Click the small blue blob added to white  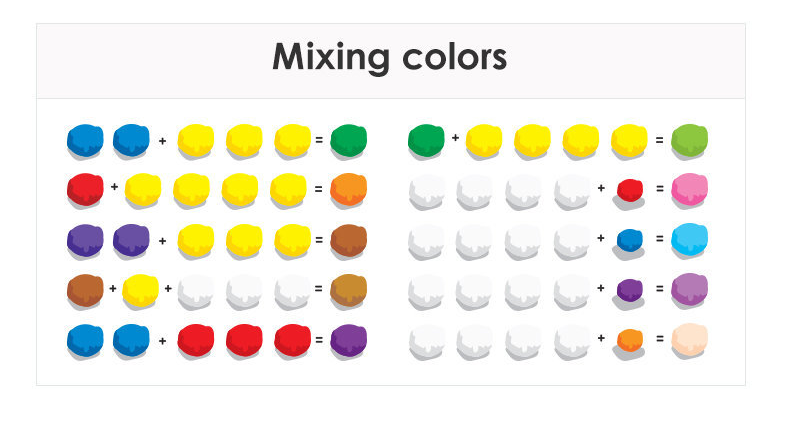629,240
